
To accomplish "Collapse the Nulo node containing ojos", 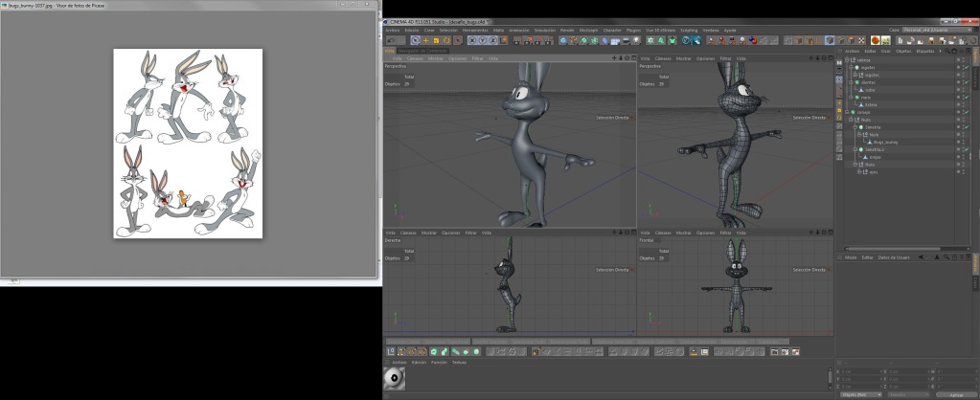I will 855,165.
